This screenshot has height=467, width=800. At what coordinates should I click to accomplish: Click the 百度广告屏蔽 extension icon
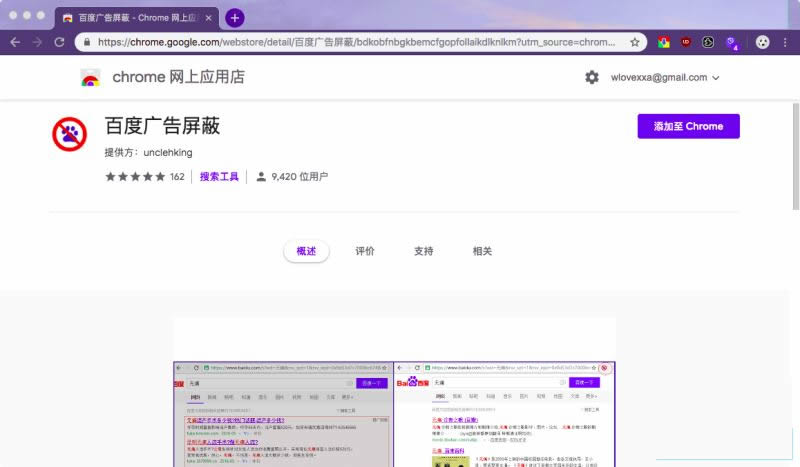pyautogui.click(x=69, y=134)
